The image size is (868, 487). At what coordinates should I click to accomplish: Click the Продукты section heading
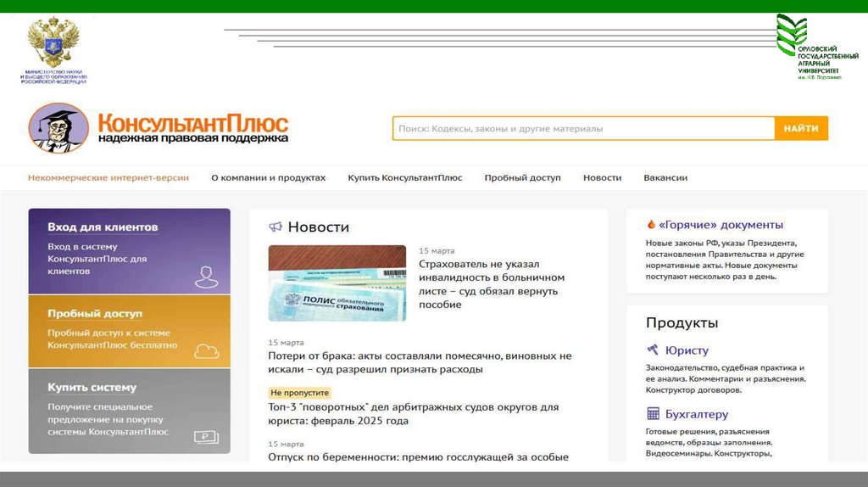[x=682, y=322]
